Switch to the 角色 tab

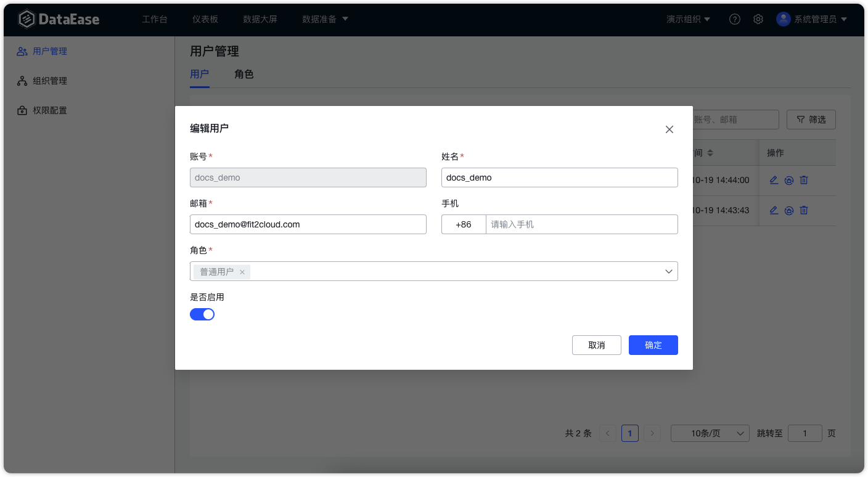pyautogui.click(x=244, y=74)
